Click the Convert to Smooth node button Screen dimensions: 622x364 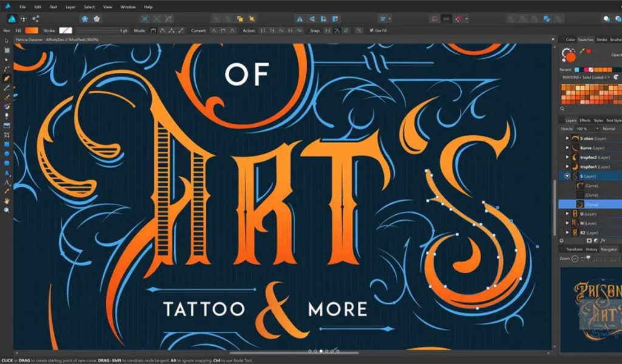click(x=223, y=30)
